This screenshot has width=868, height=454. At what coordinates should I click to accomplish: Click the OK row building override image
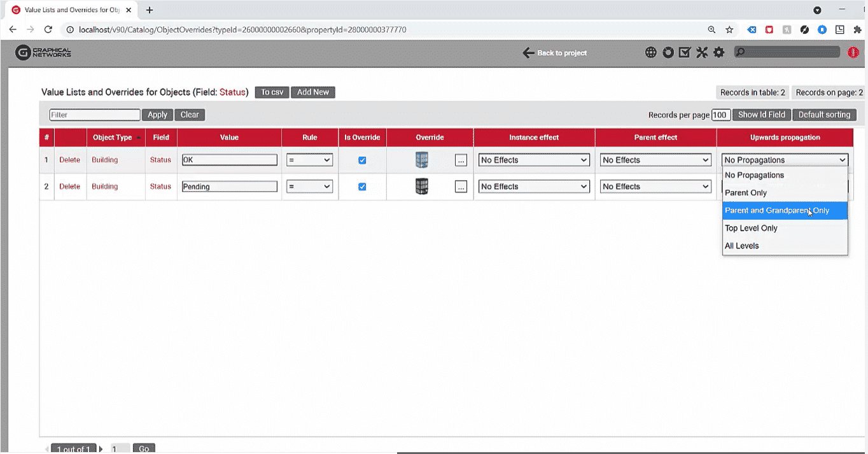[421, 160]
